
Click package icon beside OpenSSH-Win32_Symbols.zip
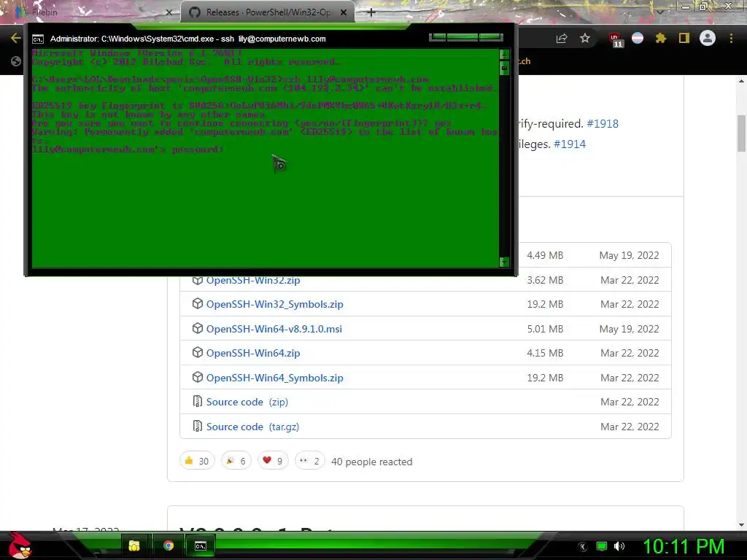coord(197,304)
